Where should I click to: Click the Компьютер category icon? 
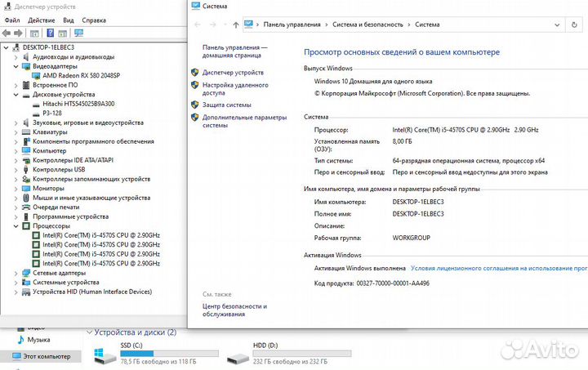26,151
